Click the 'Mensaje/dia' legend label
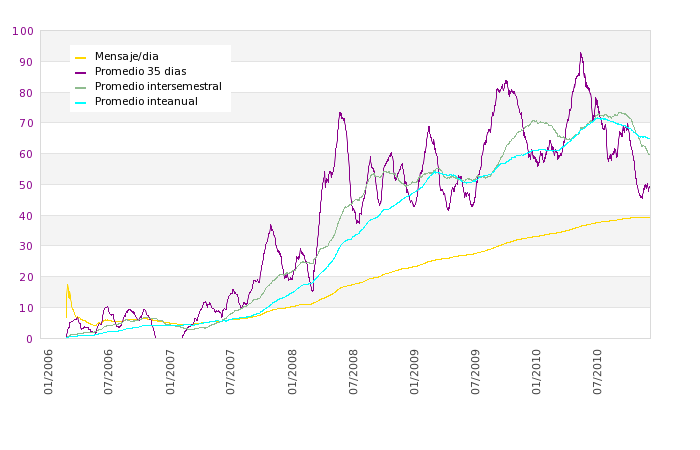This screenshot has width=700, height=450. point(126,56)
